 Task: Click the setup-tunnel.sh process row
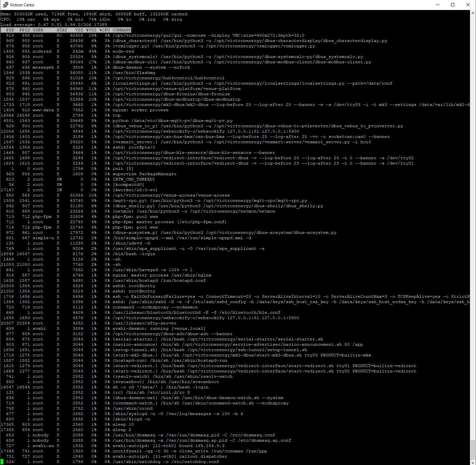click(154, 350)
